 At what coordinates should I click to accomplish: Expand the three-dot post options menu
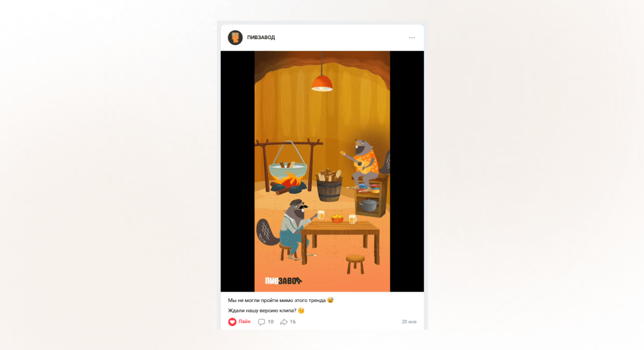coord(411,38)
